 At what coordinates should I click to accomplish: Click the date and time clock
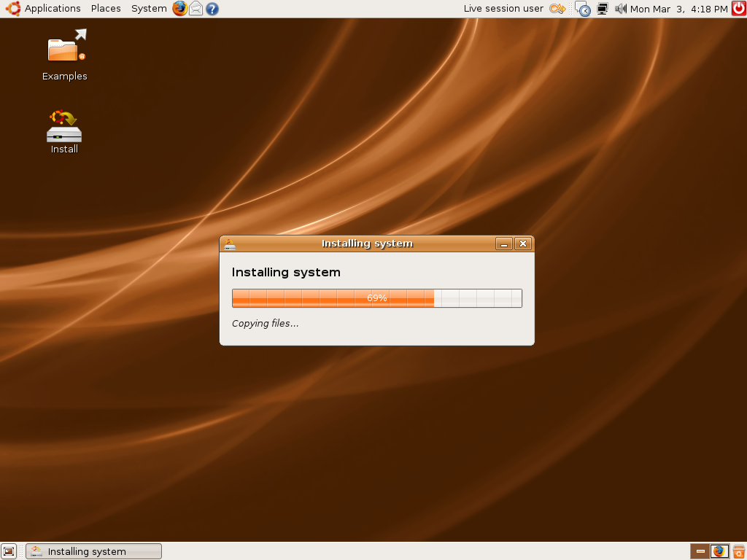click(679, 9)
